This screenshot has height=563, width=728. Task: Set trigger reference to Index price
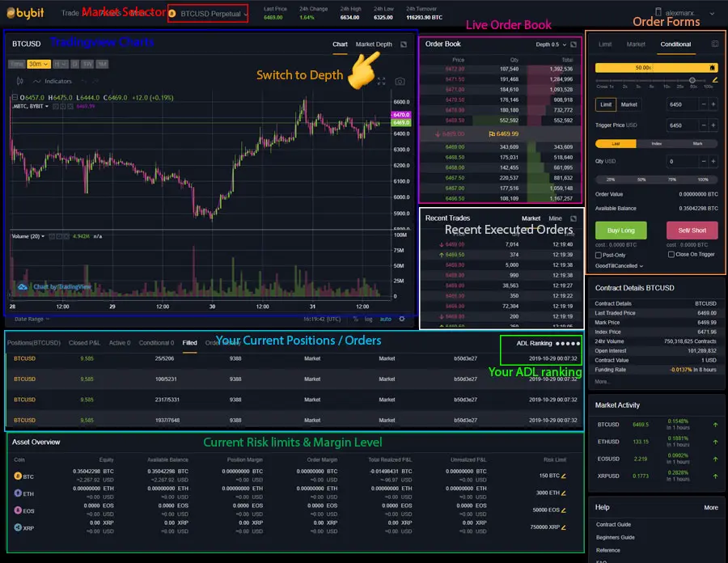point(656,144)
